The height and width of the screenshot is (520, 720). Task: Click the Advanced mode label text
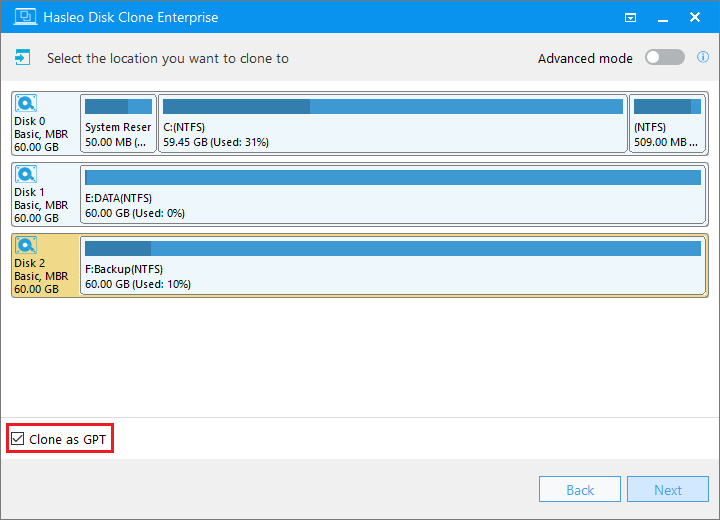pyautogui.click(x=585, y=58)
